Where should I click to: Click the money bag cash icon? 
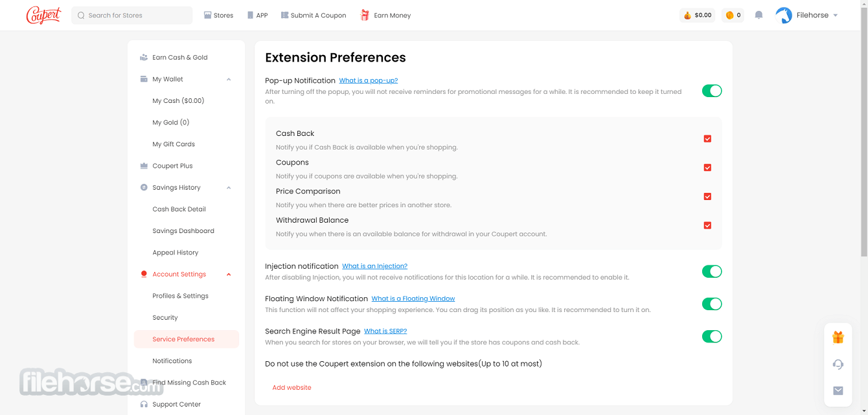[x=687, y=15]
